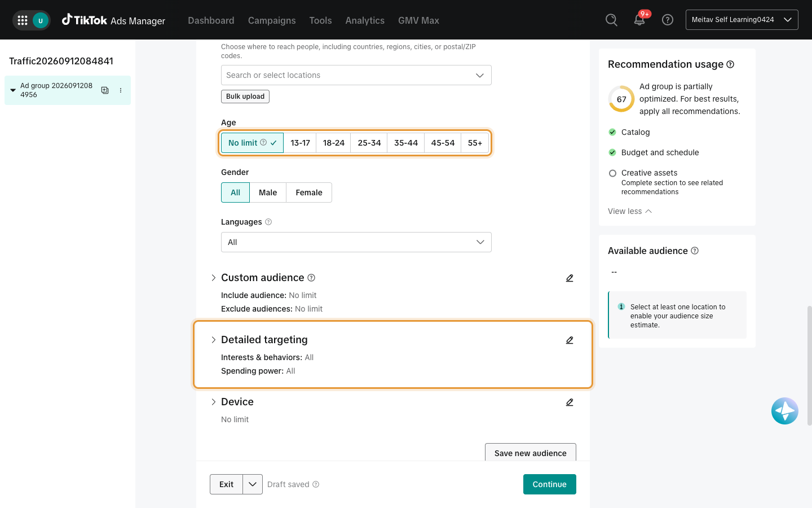Select the 18-24 age group
The height and width of the screenshot is (508, 812).
333,143
